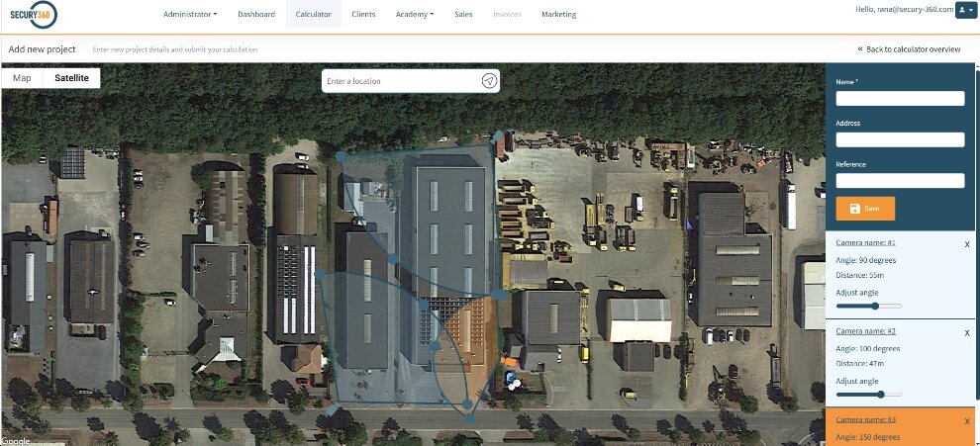Switch map view to Map
Image resolution: width=980 pixels, height=446 pixels.
click(x=22, y=78)
